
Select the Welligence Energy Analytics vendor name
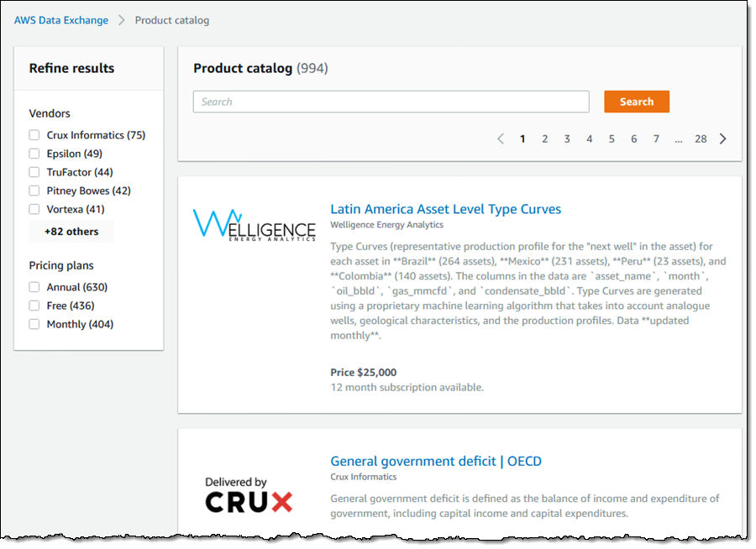point(386,225)
